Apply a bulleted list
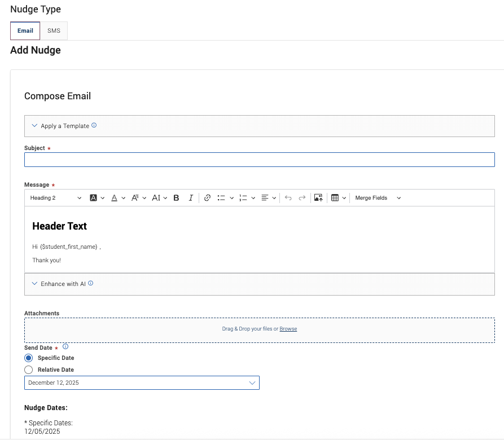Viewport: 504px width, 440px height. click(x=221, y=198)
